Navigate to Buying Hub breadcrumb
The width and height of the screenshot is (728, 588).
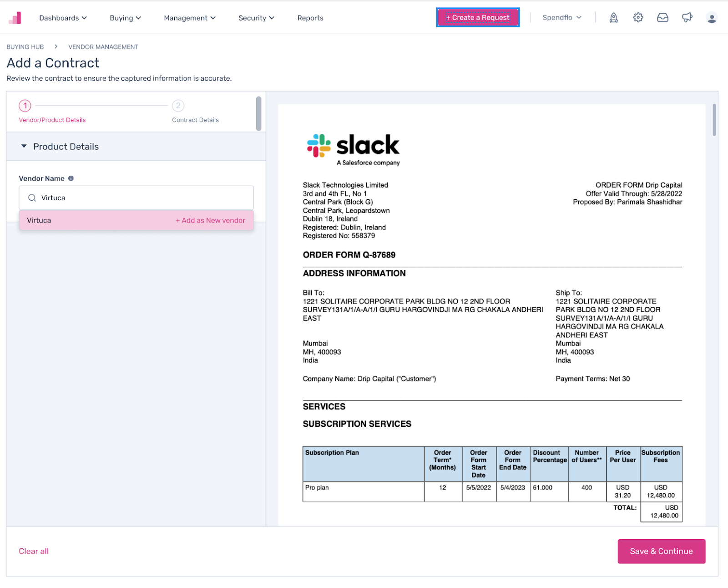tap(25, 47)
